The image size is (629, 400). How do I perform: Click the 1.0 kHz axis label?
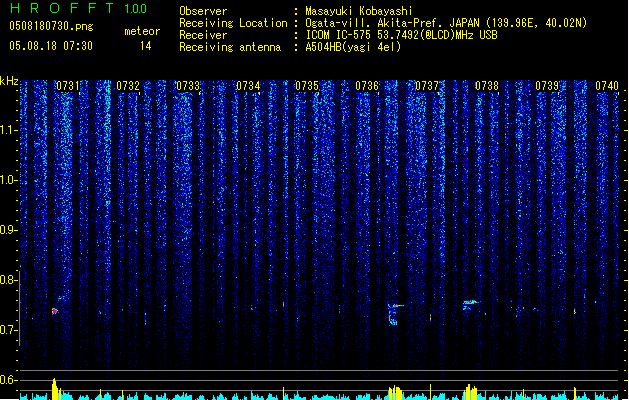(8, 180)
